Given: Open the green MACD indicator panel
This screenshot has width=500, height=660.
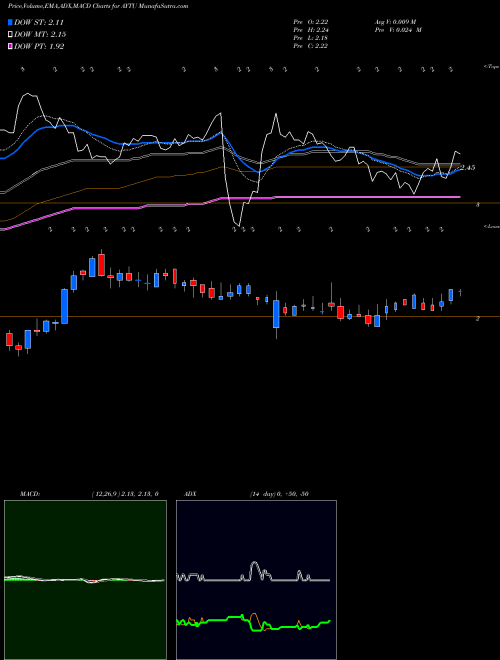Looking at the screenshot, I should point(85,580).
